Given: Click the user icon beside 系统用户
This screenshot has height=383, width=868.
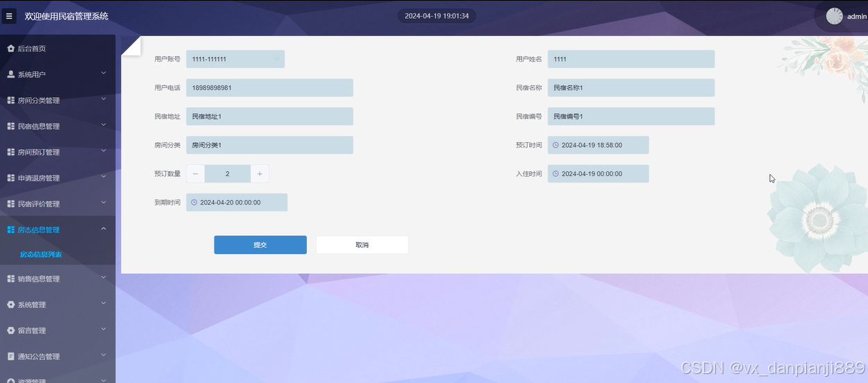Looking at the screenshot, I should point(10,74).
